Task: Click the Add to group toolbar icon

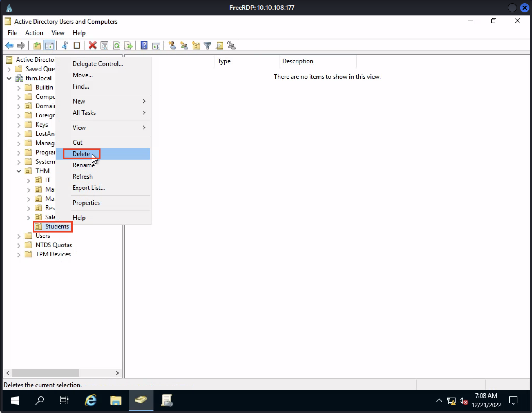Action: tap(231, 45)
